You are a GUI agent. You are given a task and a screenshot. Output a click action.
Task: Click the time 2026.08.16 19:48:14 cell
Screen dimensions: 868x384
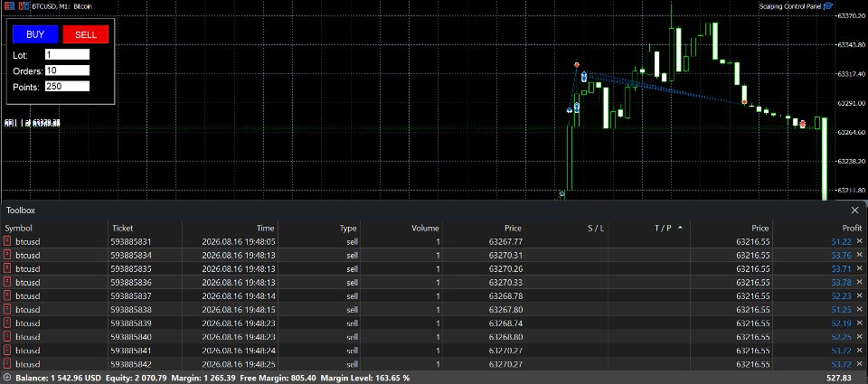(239, 295)
